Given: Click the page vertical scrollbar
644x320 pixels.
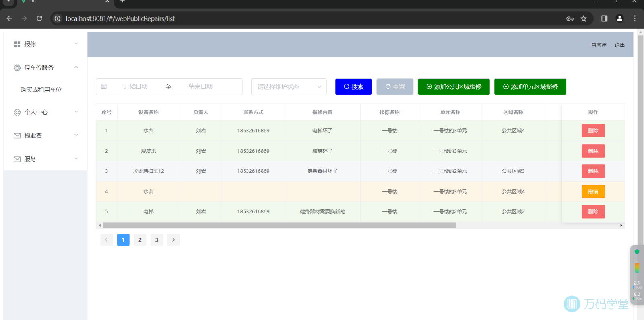Looking at the screenshot, I should 640,141.
